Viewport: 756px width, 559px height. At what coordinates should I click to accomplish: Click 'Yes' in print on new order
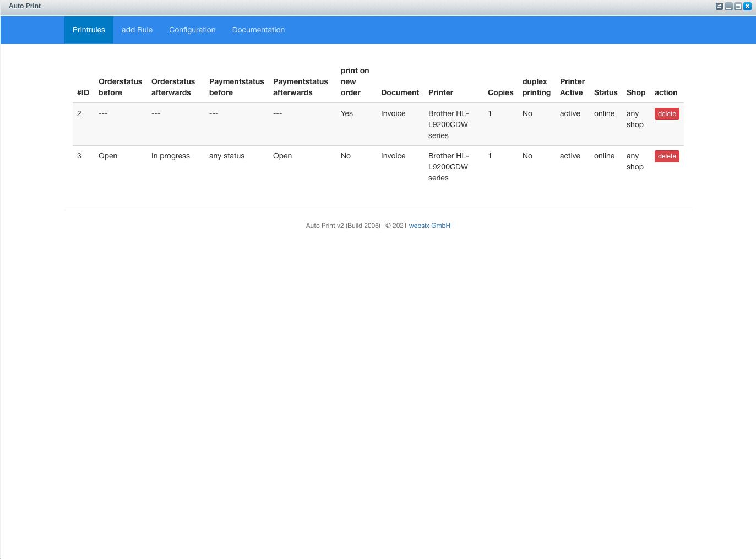(347, 113)
